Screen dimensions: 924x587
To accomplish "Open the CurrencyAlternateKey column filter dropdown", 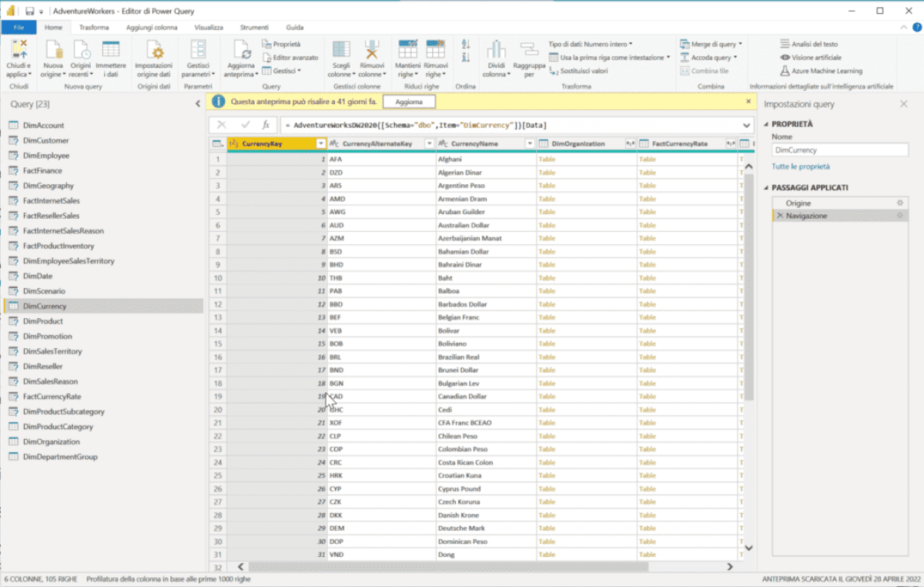I will click(x=429, y=144).
